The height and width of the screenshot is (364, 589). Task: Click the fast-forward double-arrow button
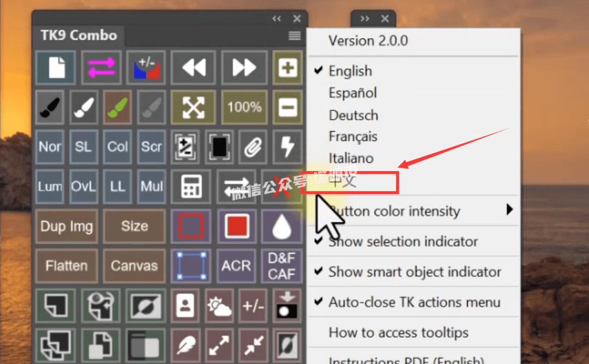(x=244, y=68)
